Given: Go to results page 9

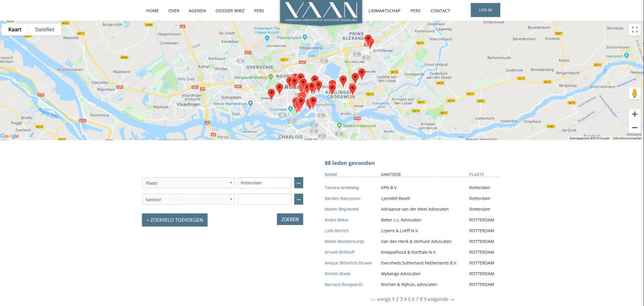Looking at the screenshot, I should (425, 299).
